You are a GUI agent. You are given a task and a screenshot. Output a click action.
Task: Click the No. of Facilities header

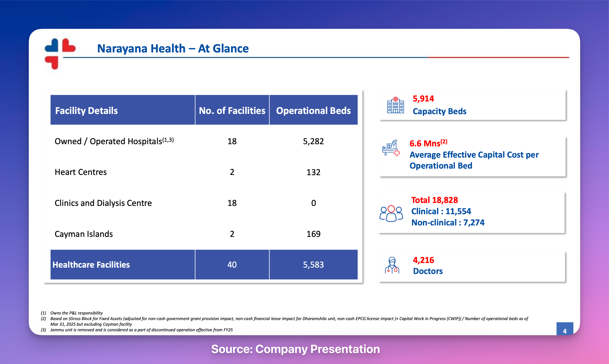coord(232,111)
